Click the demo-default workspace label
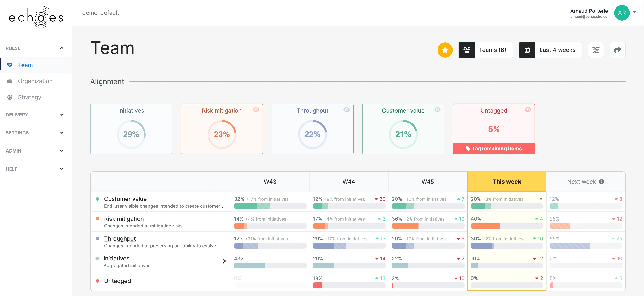Image resolution: width=644 pixels, height=296 pixels. 100,13
